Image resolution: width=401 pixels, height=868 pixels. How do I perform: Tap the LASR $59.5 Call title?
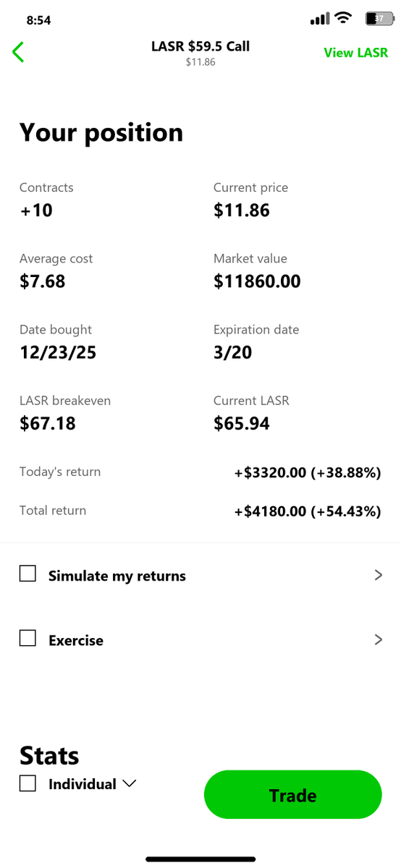click(200, 46)
